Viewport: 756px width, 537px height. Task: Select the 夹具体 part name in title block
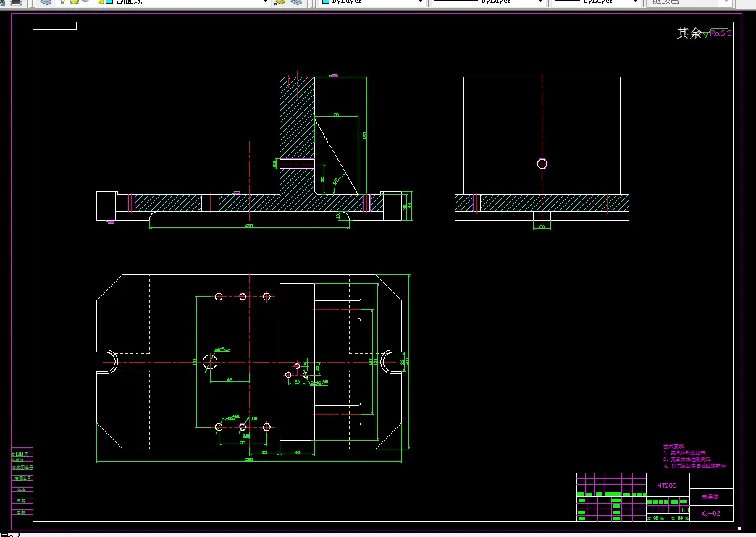[x=710, y=496]
